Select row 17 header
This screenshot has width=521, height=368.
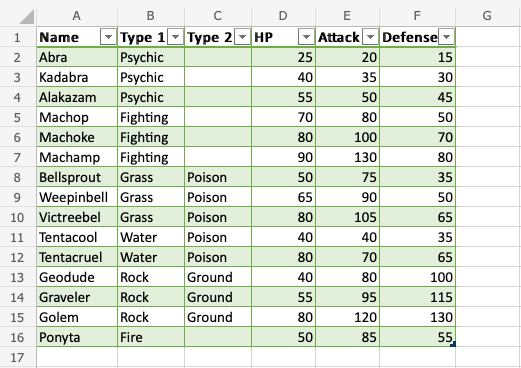(x=17, y=357)
